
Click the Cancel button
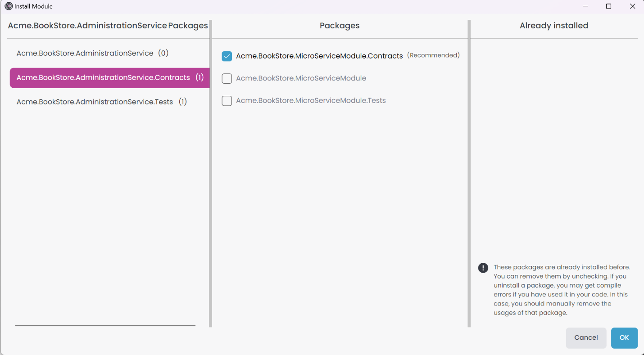585,338
